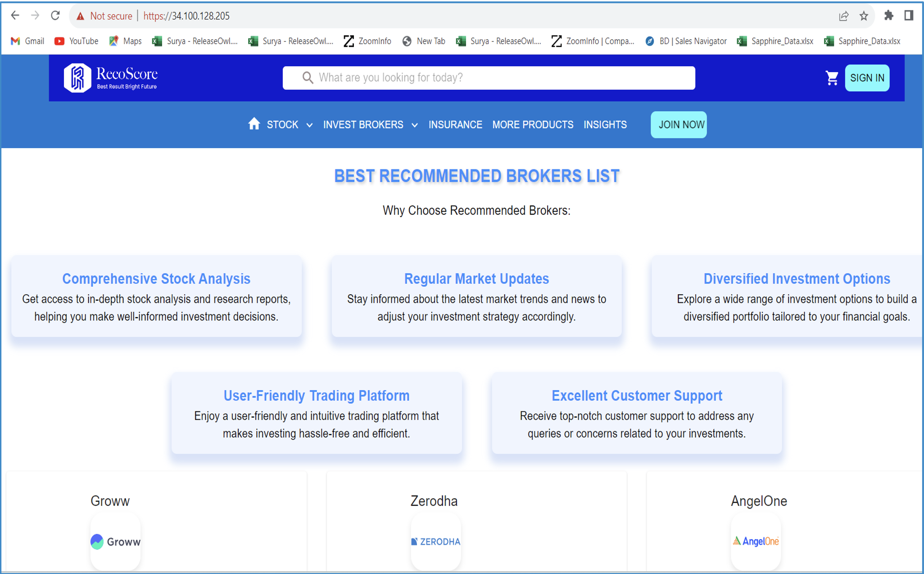Click the AngelOne logo image
The width and height of the screenshot is (924, 574).
756,541
